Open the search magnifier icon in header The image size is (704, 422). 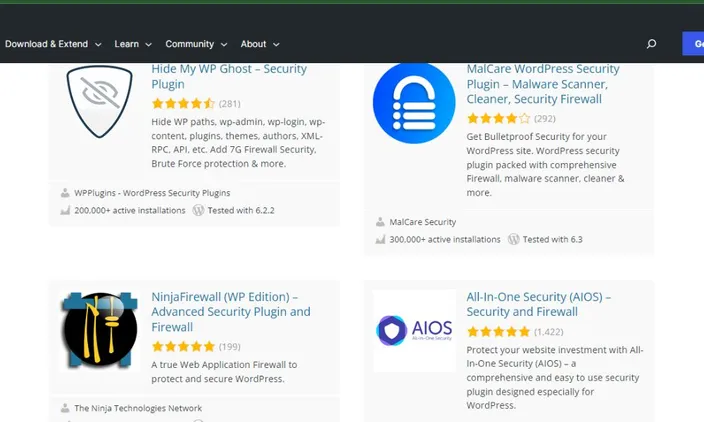pyautogui.click(x=651, y=44)
